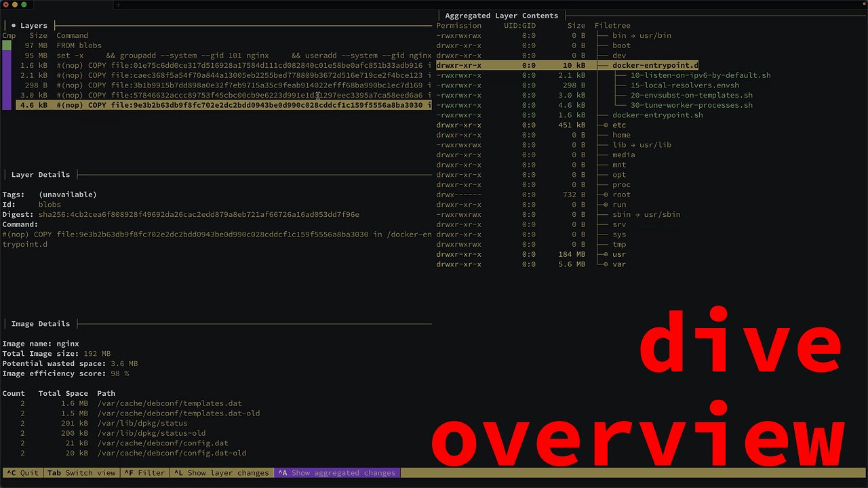Screen dimensions: 868x488
Task: Click the sha256 digest value
Action: pyautogui.click(x=199, y=215)
